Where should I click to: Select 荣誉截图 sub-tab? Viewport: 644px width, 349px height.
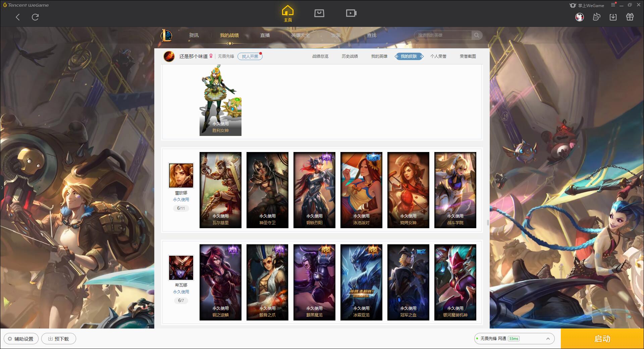(x=468, y=56)
